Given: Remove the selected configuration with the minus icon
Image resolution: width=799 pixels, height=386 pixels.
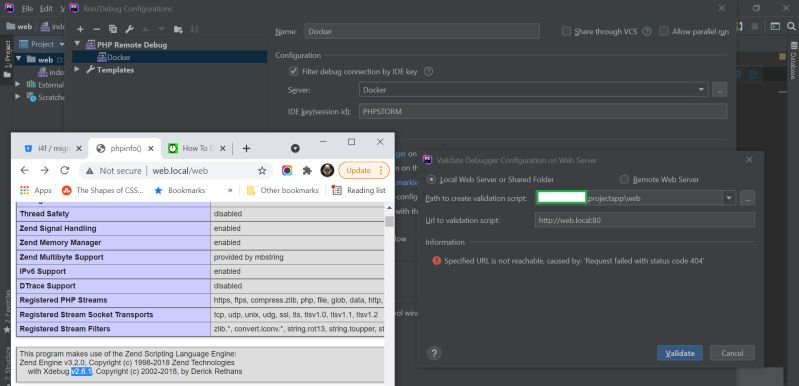Looking at the screenshot, I should click(x=97, y=30).
